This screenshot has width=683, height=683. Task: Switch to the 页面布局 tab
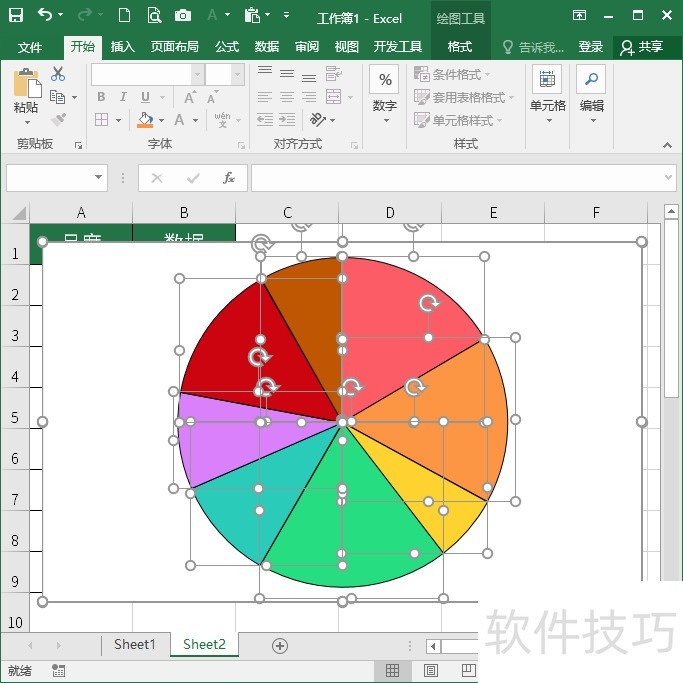pos(175,47)
